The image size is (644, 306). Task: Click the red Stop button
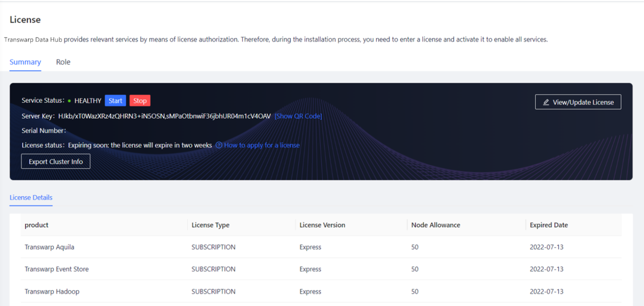(140, 101)
